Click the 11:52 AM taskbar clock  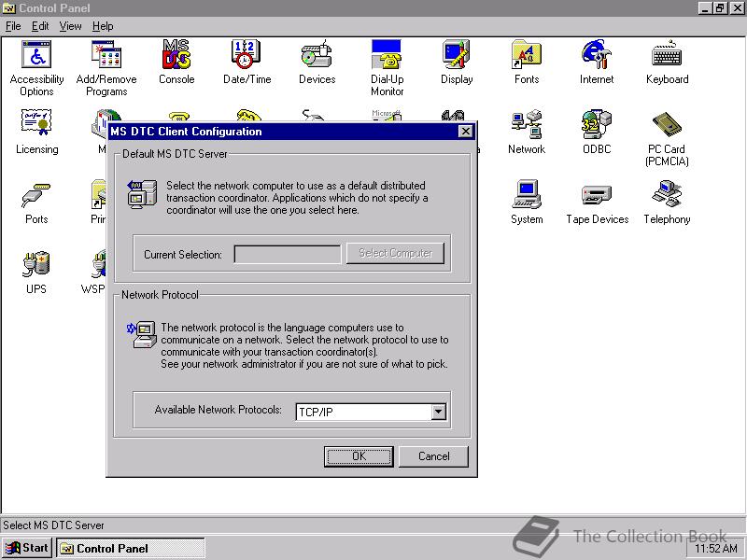[x=715, y=549]
